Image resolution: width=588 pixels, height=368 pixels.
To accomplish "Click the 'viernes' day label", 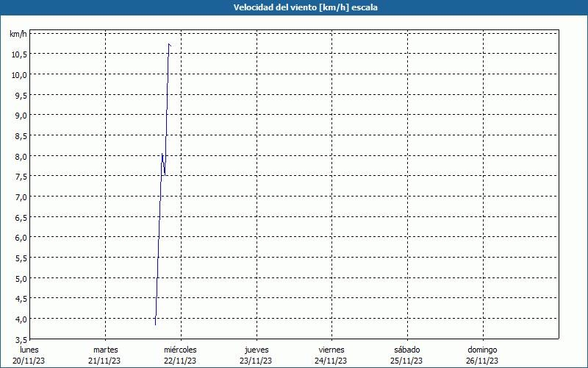I will pyautogui.click(x=331, y=350).
